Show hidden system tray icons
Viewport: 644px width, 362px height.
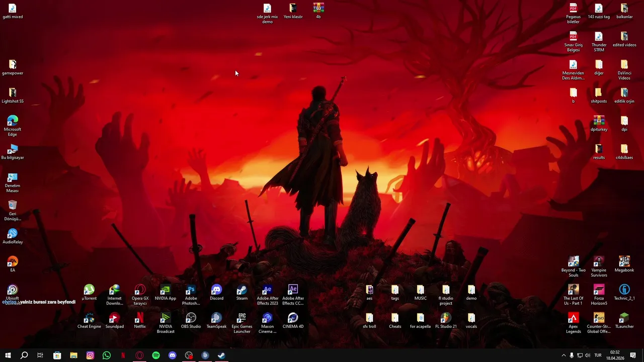563,355
